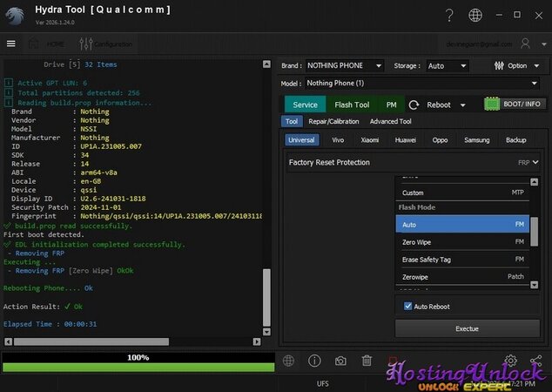Click the info icon in bottom toolbar

[x=314, y=361]
